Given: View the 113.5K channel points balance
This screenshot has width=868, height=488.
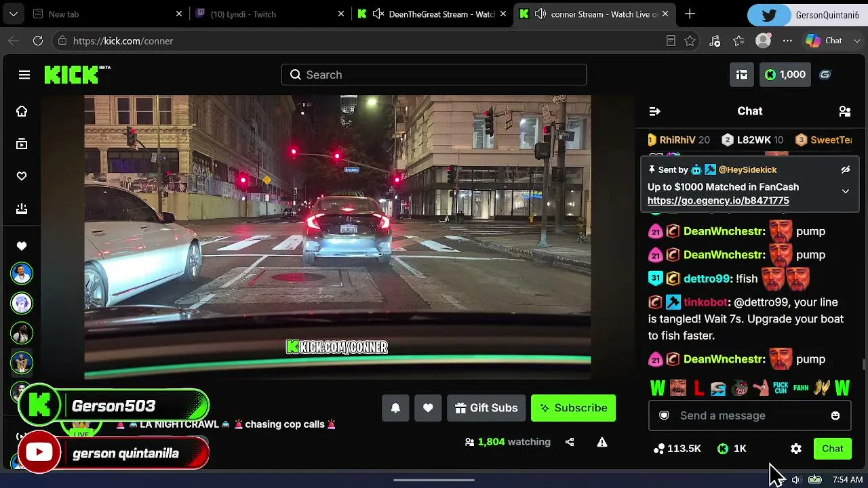Looking at the screenshot, I should [677, 449].
